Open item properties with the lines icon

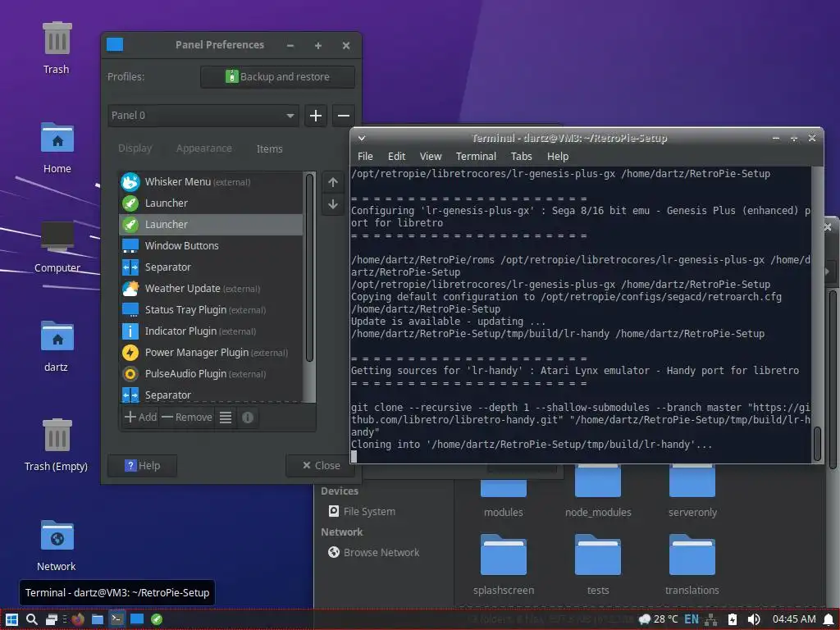(x=226, y=418)
